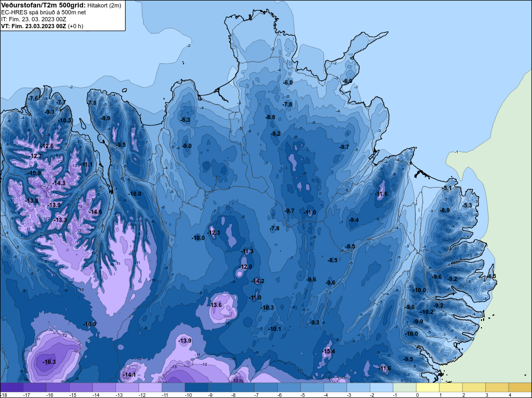Click the -10.2 temperature value on the map

[427, 312]
